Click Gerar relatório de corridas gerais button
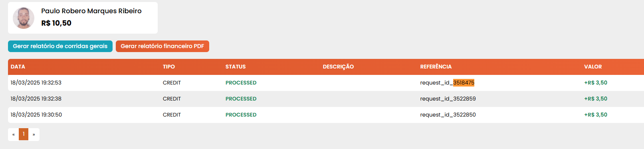Image resolution: width=644 pixels, height=149 pixels. tap(60, 46)
